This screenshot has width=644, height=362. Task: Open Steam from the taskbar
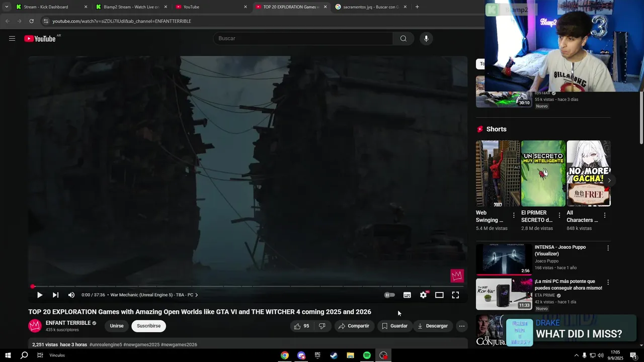coord(334,355)
